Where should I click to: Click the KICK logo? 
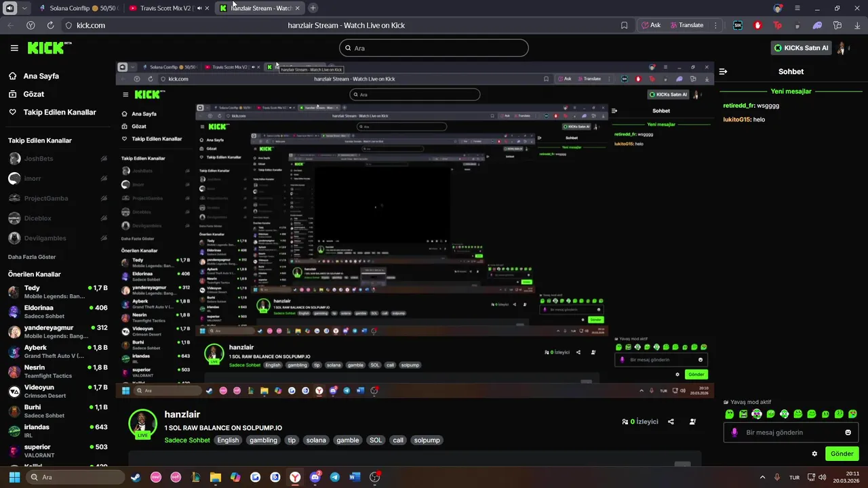[49, 47]
